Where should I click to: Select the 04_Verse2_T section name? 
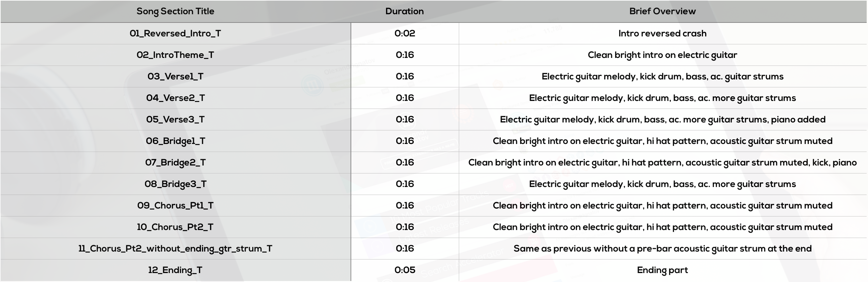(175, 98)
